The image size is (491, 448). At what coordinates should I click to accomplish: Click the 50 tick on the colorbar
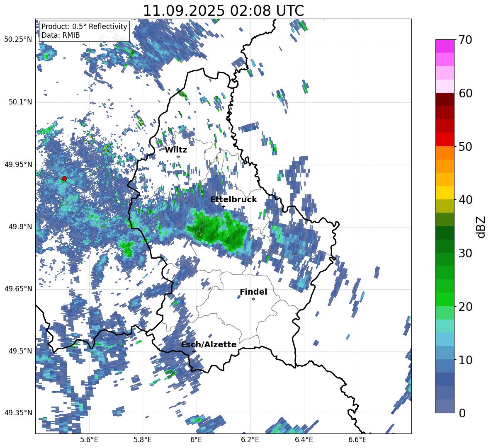point(465,146)
